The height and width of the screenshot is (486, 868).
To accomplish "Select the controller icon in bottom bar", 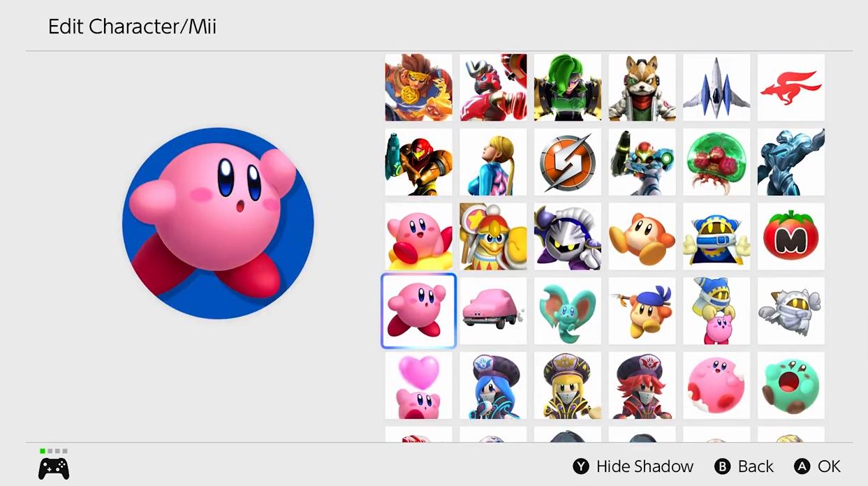I will 54,467.
